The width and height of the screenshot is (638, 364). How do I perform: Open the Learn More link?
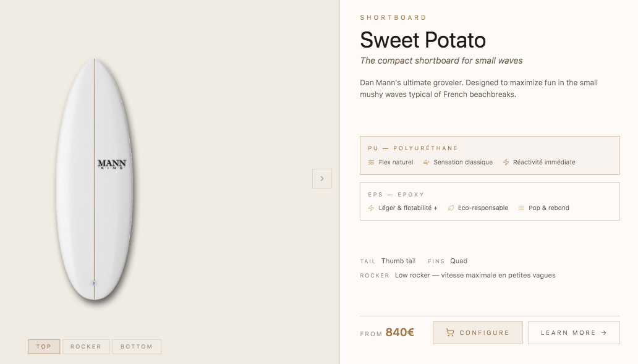point(573,332)
